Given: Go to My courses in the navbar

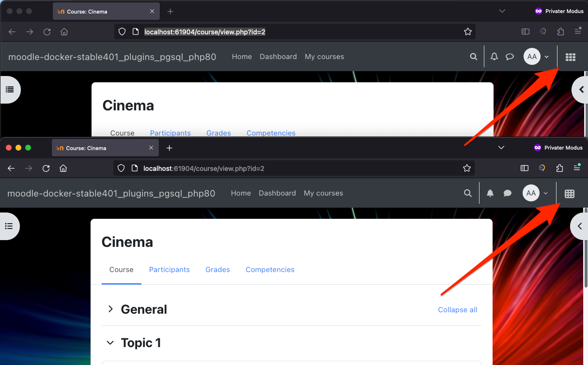Looking at the screenshot, I should [323, 193].
